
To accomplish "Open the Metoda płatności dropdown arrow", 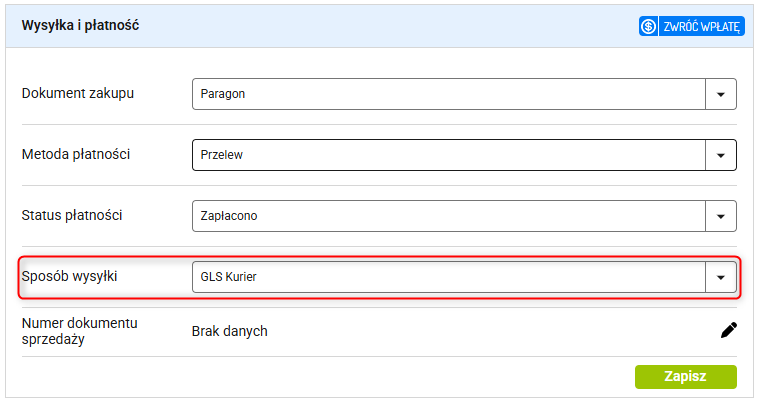I will click(x=721, y=155).
